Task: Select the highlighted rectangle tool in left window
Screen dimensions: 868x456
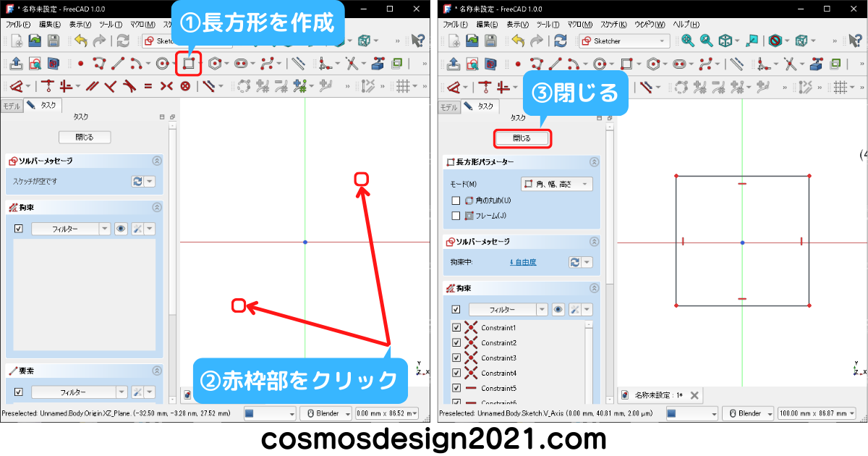Action: pyautogui.click(x=189, y=64)
